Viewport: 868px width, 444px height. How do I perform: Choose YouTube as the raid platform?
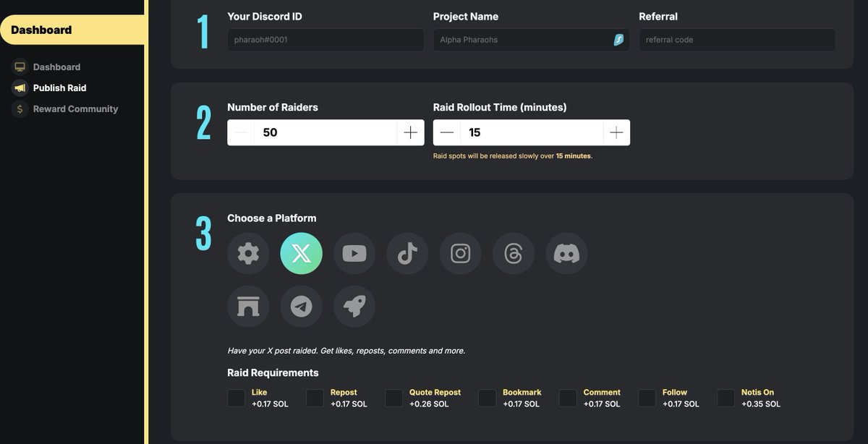coord(354,253)
